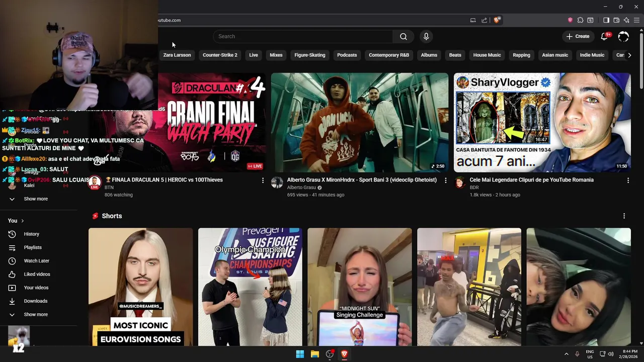Click the History sidebar icon
The width and height of the screenshot is (644, 362).
[x=12, y=234]
